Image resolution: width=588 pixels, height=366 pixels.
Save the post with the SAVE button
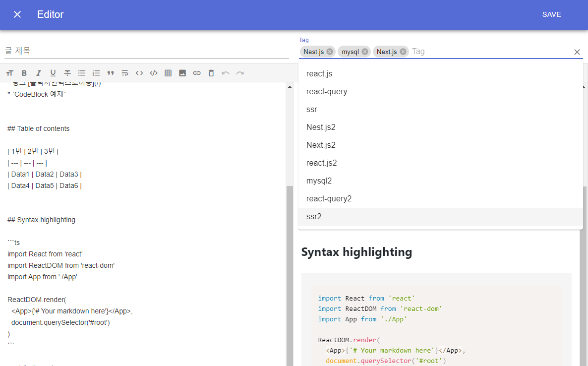click(x=551, y=14)
